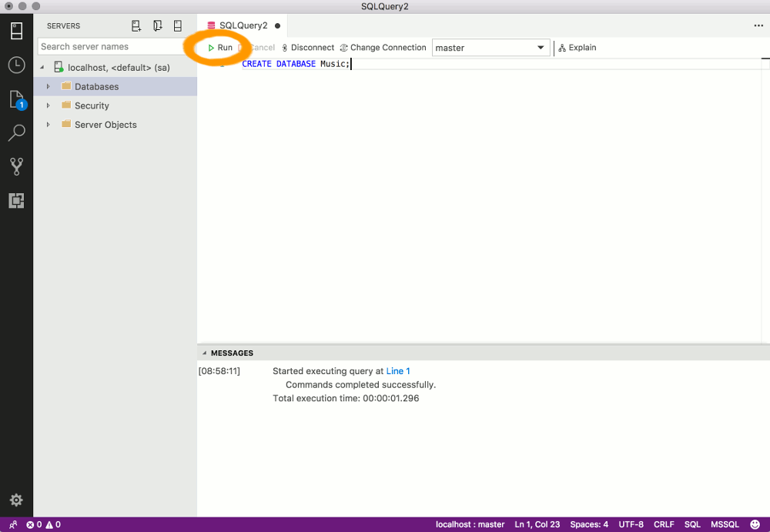Select the Server Objects folder
Image resolution: width=770 pixels, height=532 pixels.
pos(115,125)
